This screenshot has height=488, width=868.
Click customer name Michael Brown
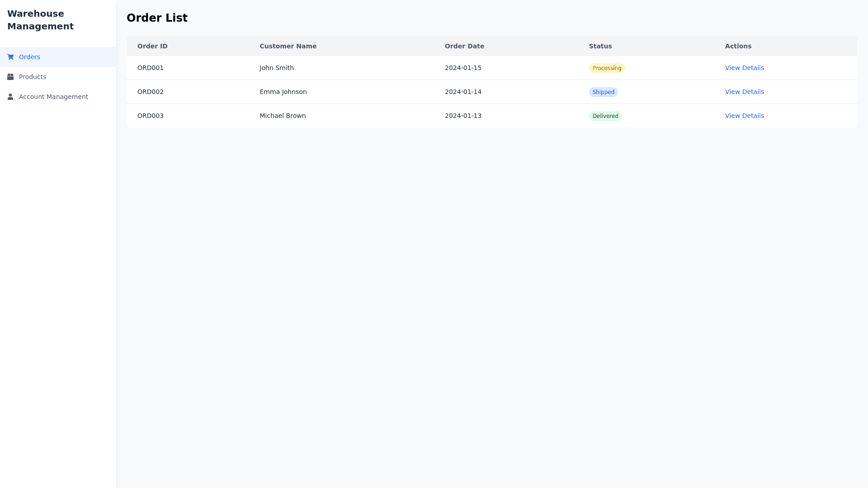[283, 116]
